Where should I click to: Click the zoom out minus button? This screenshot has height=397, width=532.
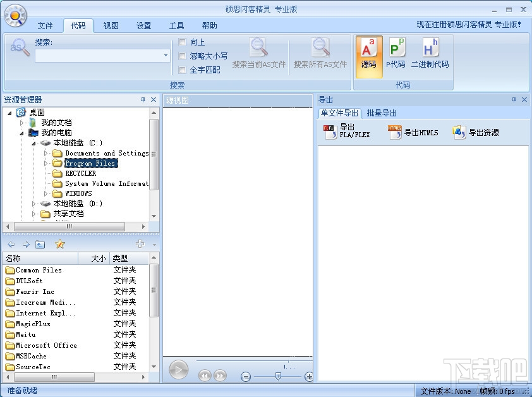[x=246, y=376]
